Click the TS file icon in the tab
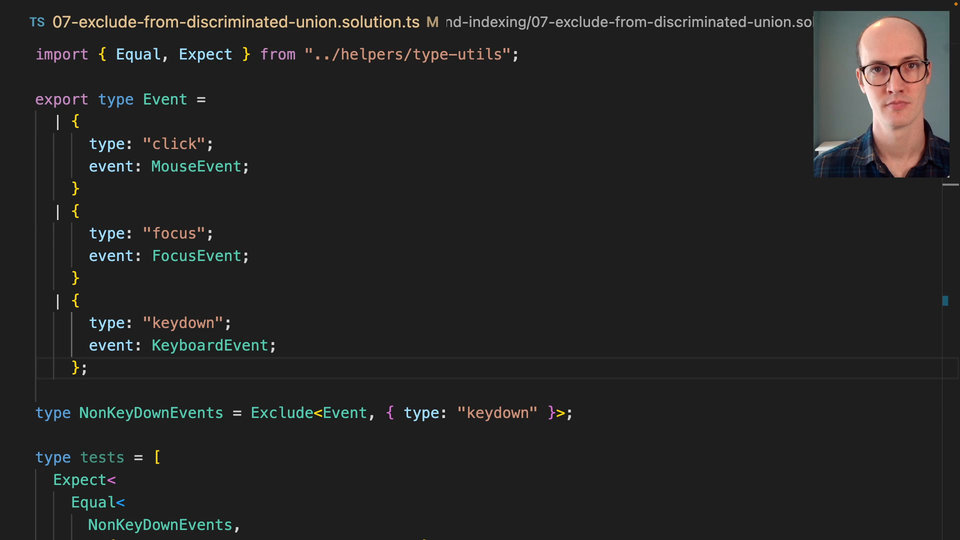Viewport: 960px width, 540px height. (37, 22)
